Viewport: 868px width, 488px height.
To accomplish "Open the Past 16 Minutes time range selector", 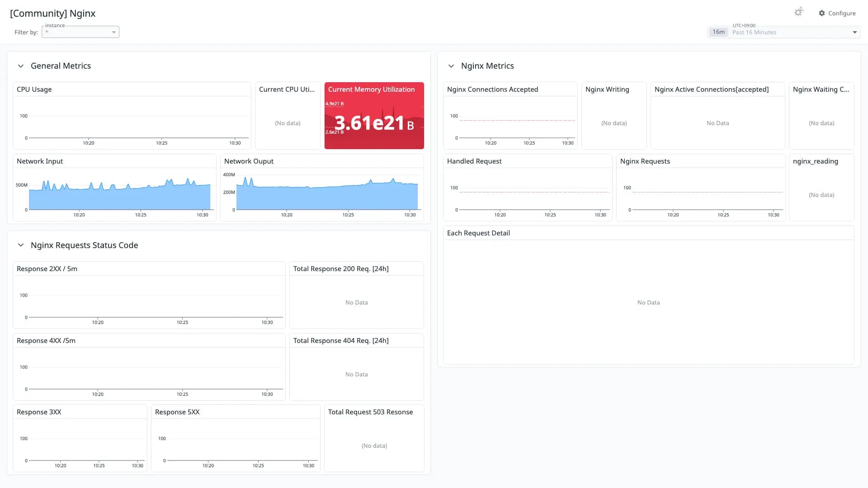I will [x=783, y=32].
